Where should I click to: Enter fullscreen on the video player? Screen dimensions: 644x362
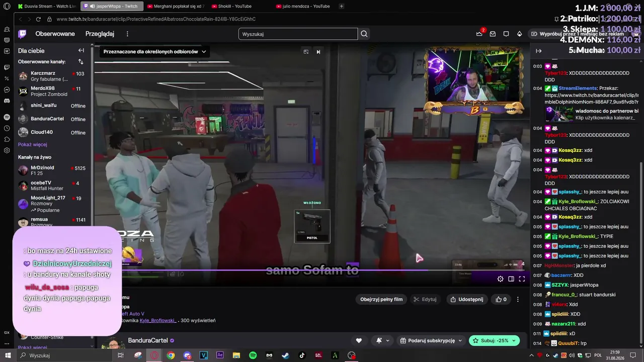pyautogui.click(x=522, y=279)
